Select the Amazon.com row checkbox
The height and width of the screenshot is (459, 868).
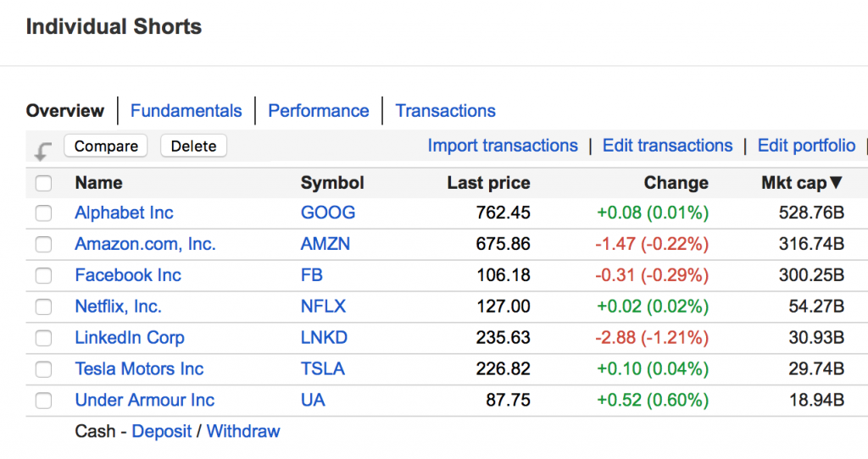43,245
